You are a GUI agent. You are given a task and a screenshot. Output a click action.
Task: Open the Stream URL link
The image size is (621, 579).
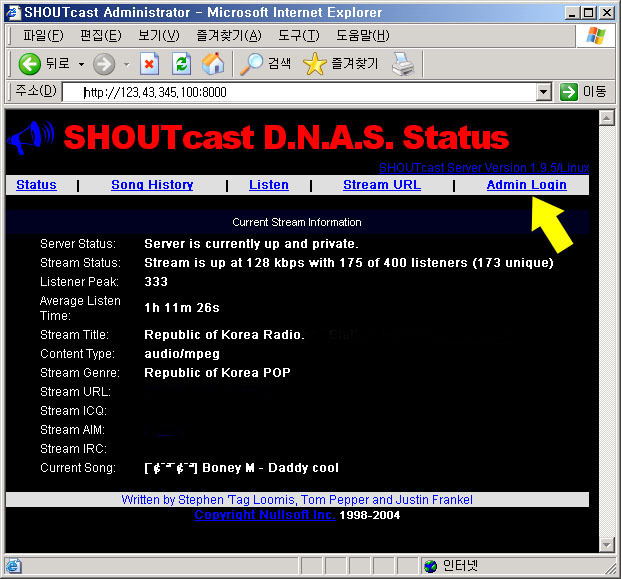382,185
